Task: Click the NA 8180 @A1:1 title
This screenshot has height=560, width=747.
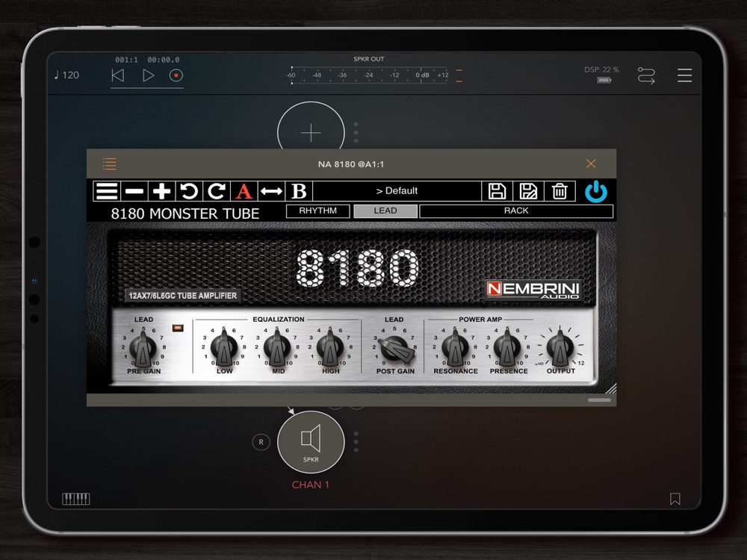Action: click(x=351, y=164)
